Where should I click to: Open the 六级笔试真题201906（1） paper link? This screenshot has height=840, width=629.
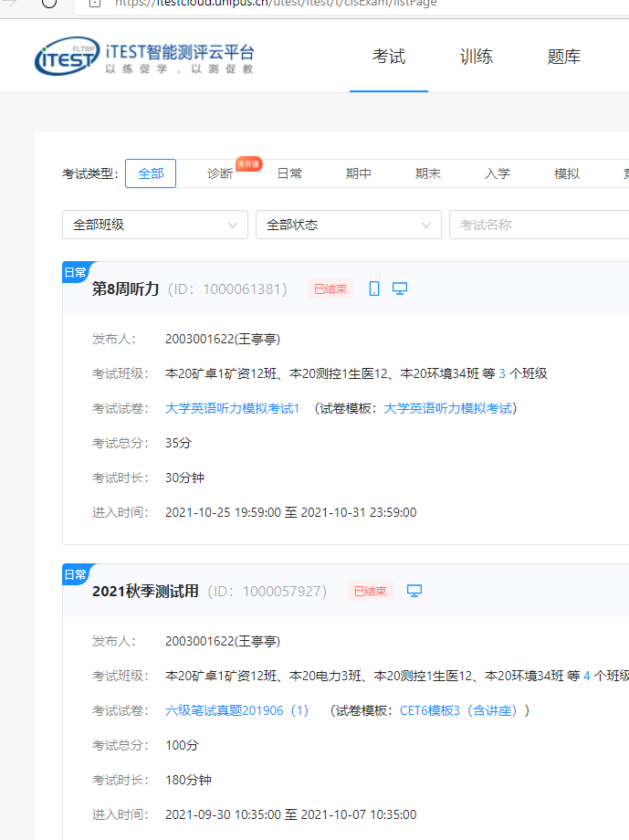point(237,710)
